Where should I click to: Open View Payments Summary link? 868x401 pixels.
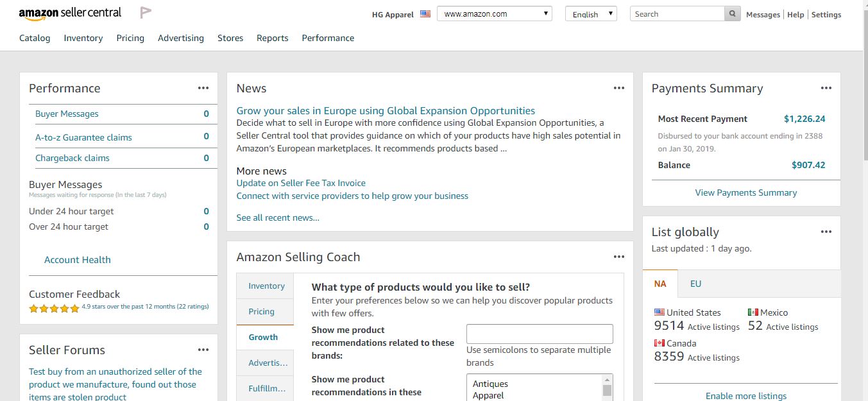(746, 192)
